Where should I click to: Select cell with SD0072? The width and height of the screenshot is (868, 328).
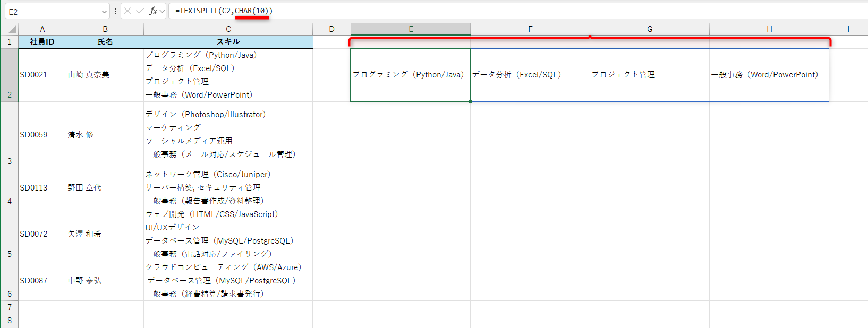click(42, 234)
